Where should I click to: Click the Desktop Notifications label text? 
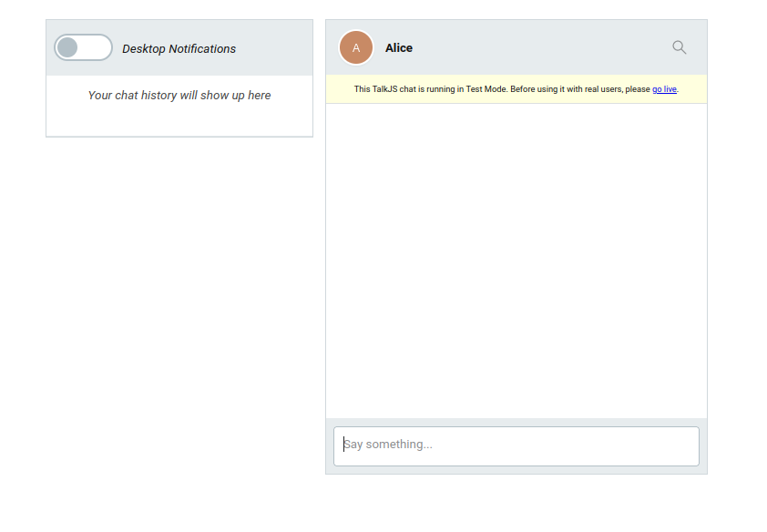(179, 49)
